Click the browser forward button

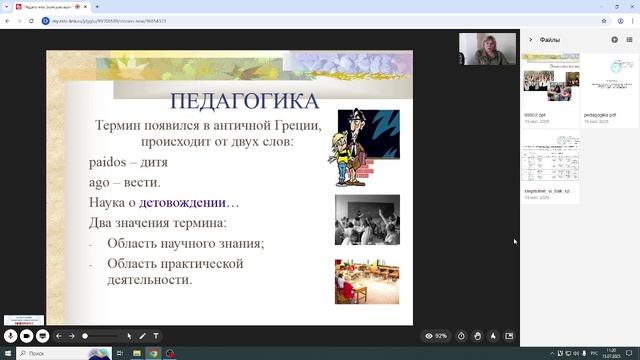(19, 21)
